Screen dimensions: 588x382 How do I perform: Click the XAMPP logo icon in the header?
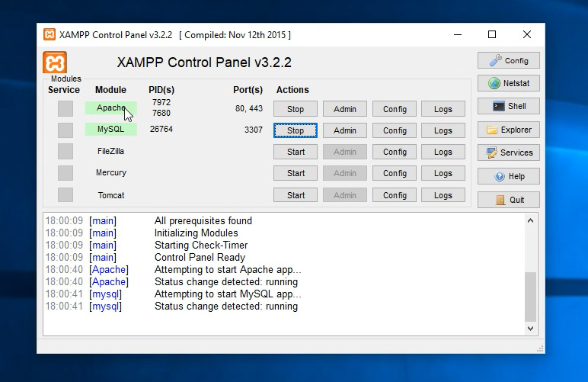[55, 63]
